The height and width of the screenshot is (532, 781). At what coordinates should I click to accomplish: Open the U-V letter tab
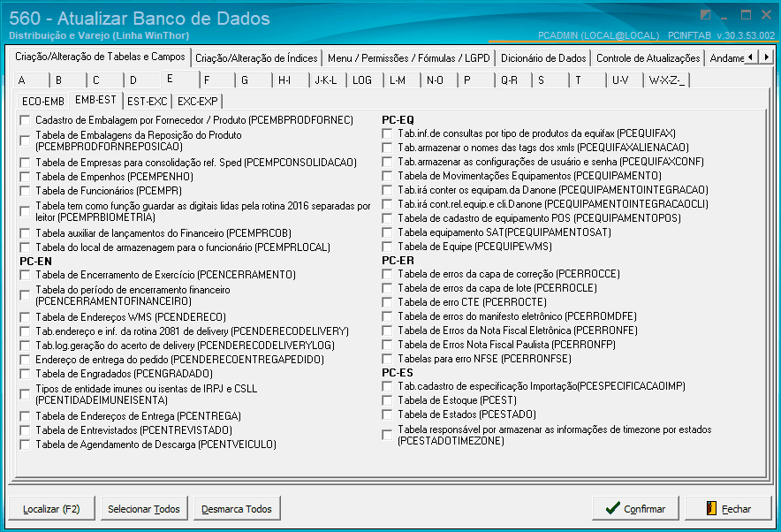click(625, 80)
